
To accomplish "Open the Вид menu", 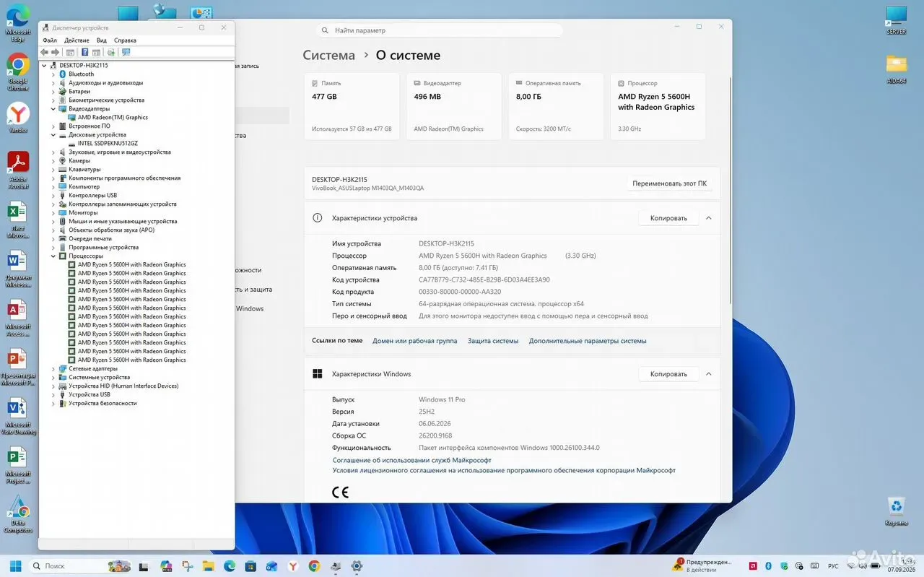I will [102, 40].
